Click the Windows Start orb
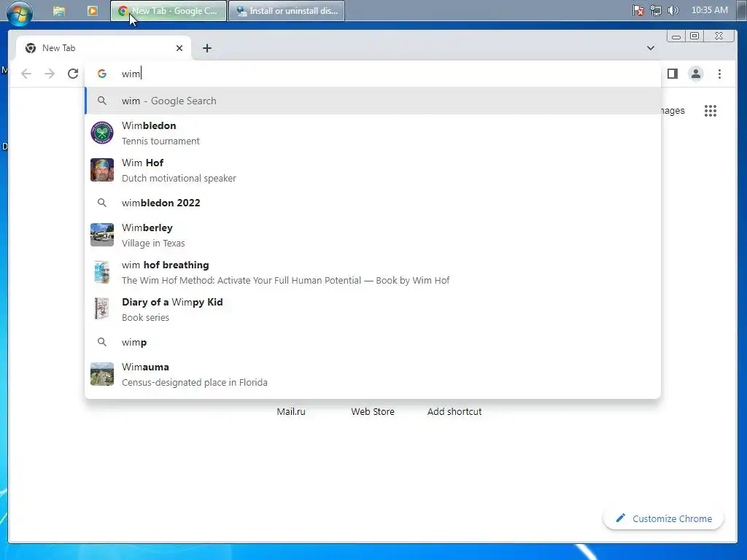 pos(20,12)
